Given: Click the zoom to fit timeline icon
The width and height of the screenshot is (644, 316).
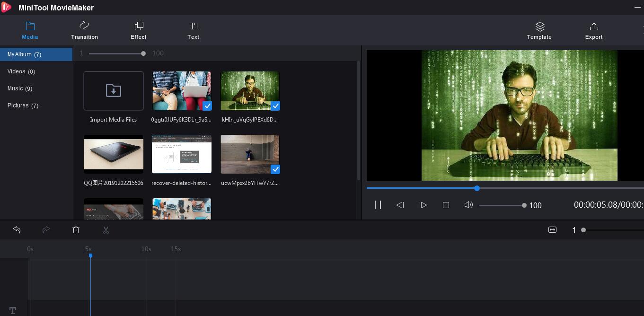Looking at the screenshot, I should (552, 229).
